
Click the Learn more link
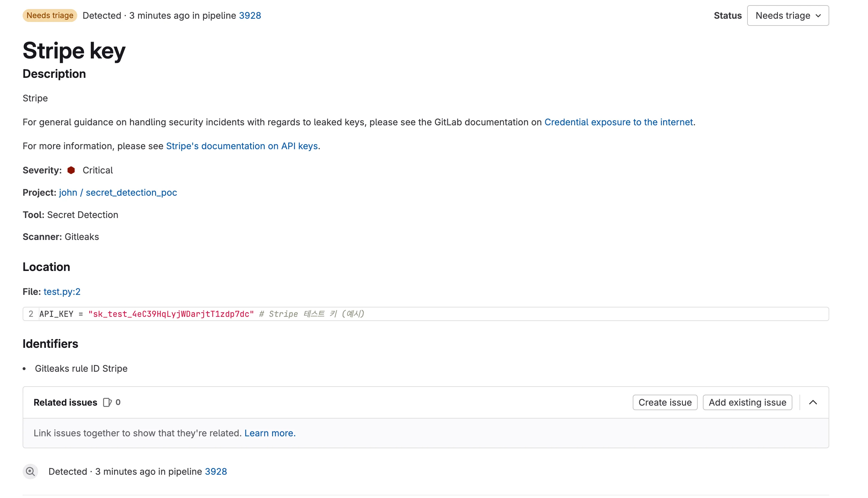tap(270, 433)
